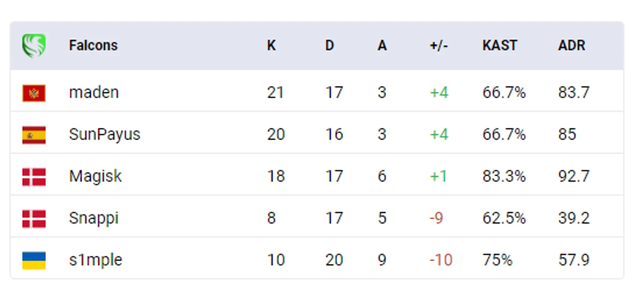Image resolution: width=644 pixels, height=293 pixels.
Task: Open s1mple's player profile
Action: (96, 260)
